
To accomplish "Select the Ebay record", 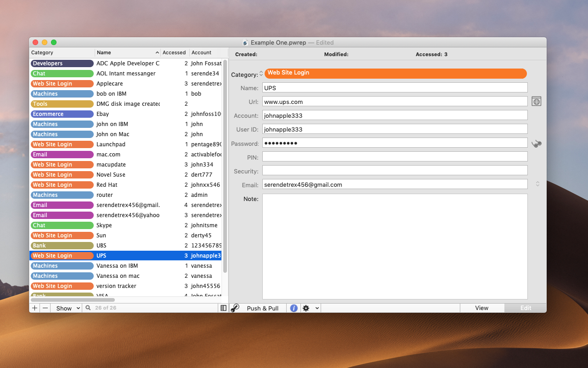I will (x=126, y=114).
